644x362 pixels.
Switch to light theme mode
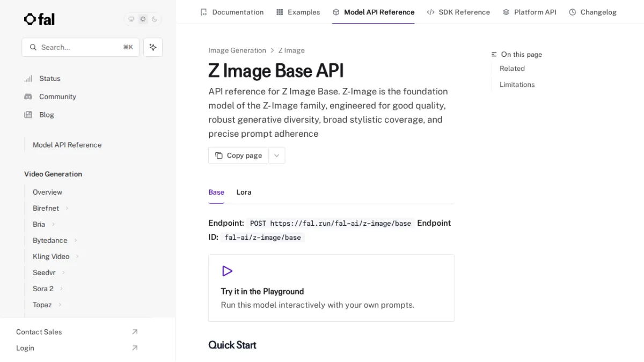click(143, 19)
